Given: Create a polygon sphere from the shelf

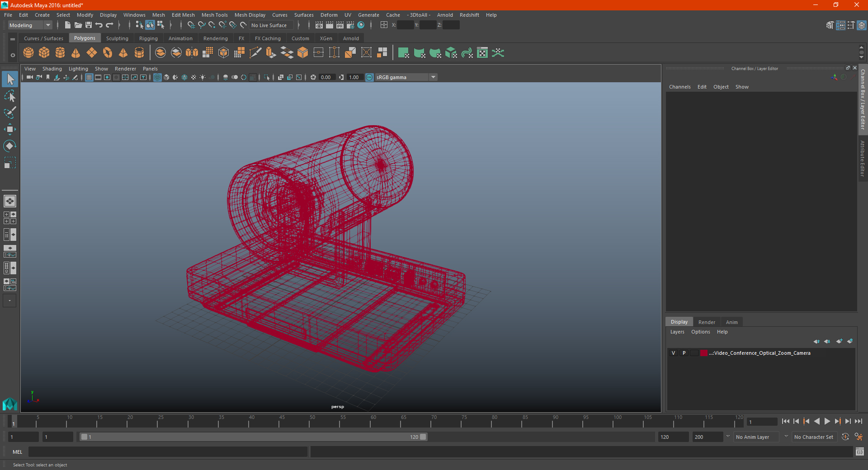Looking at the screenshot, I should click(28, 53).
